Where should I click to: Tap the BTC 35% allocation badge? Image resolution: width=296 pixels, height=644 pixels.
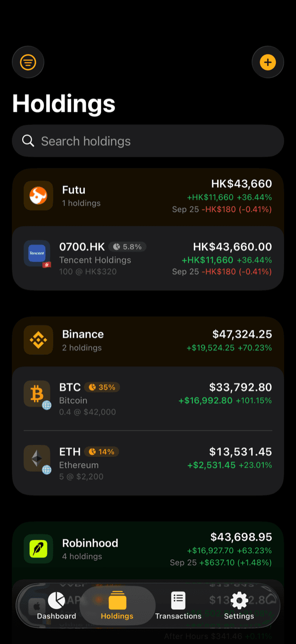(x=102, y=387)
